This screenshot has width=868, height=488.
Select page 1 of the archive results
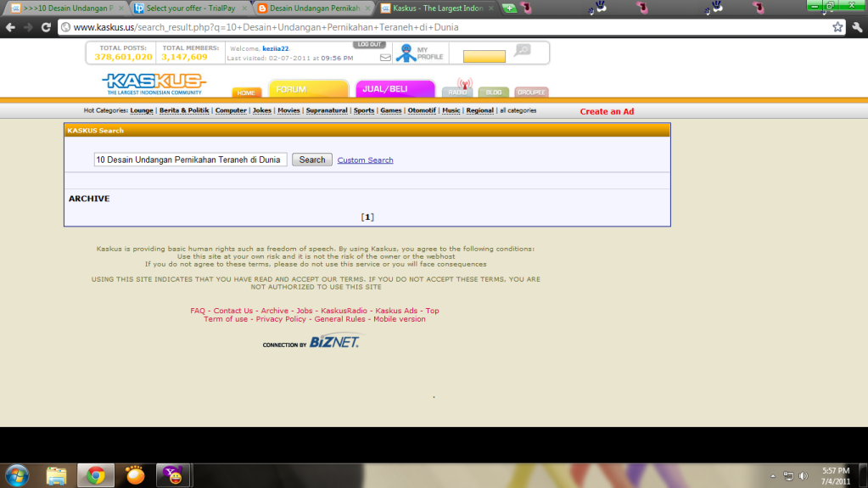pyautogui.click(x=367, y=217)
